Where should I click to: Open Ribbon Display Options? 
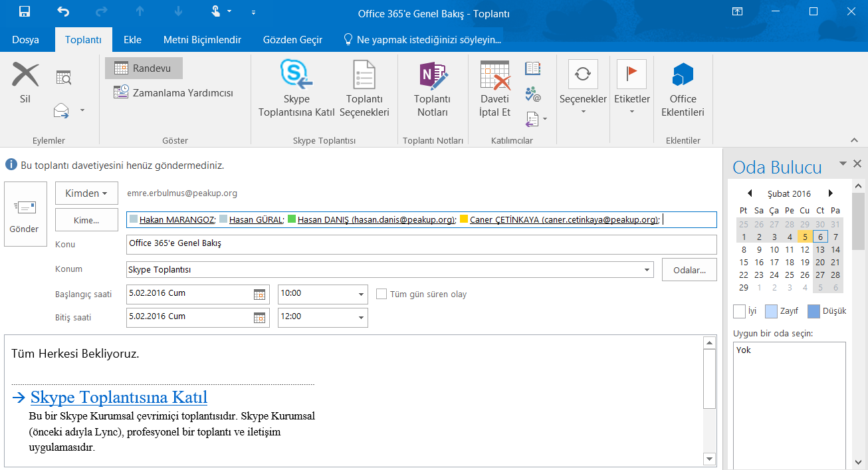[737, 11]
